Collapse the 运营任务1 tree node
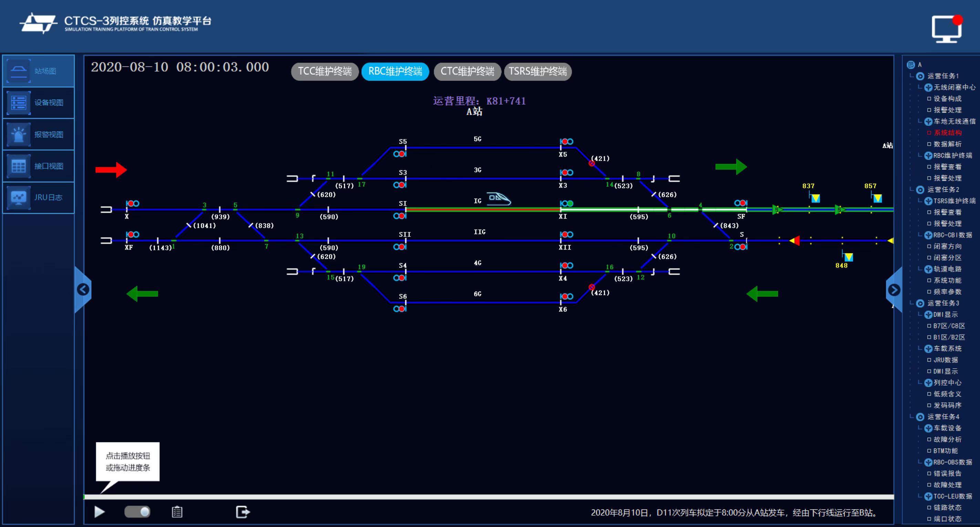Viewport: 980px width, 527px height. click(x=920, y=76)
